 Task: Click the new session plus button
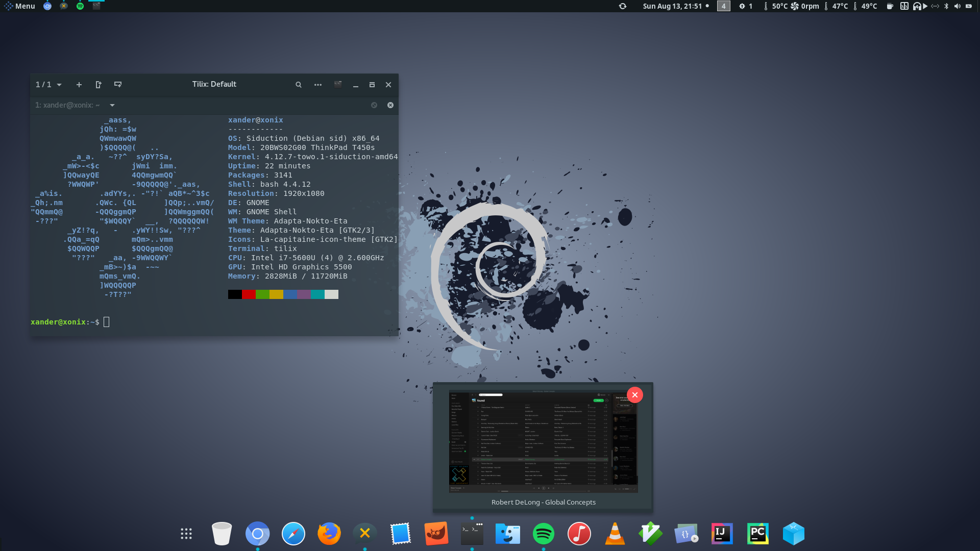[79, 85]
